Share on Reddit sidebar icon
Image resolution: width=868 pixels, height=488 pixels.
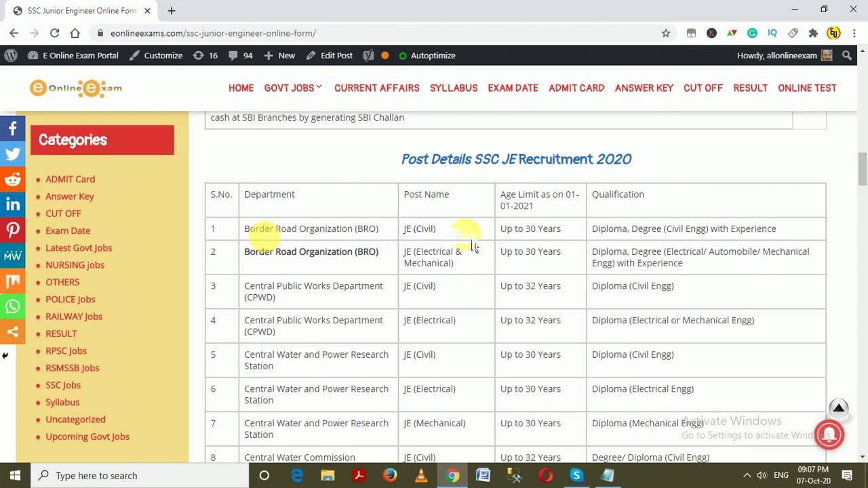click(12, 179)
